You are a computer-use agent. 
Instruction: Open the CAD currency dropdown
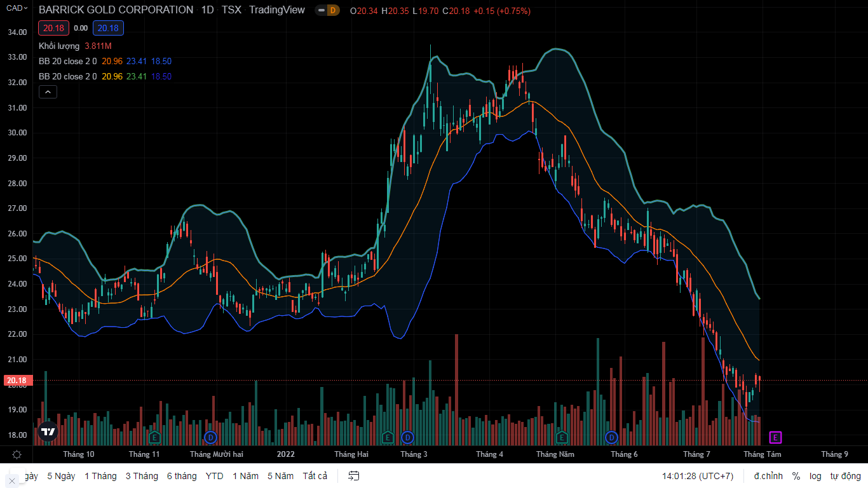click(x=17, y=8)
